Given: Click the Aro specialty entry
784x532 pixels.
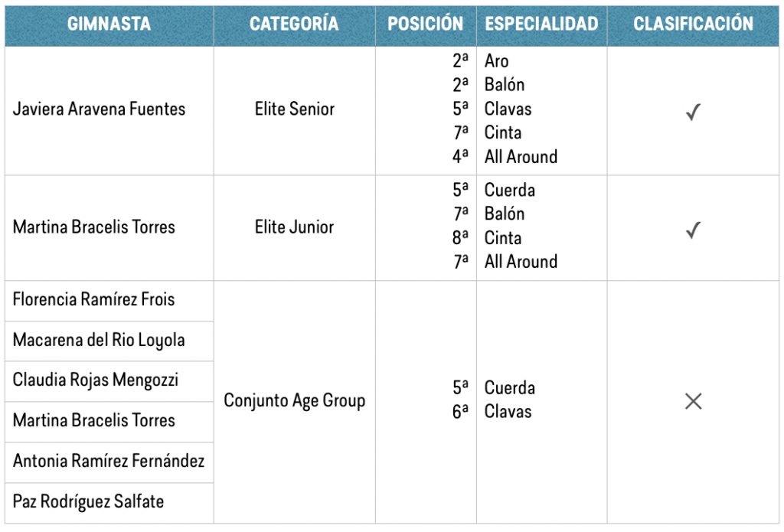Looking at the screenshot, I should point(496,61).
